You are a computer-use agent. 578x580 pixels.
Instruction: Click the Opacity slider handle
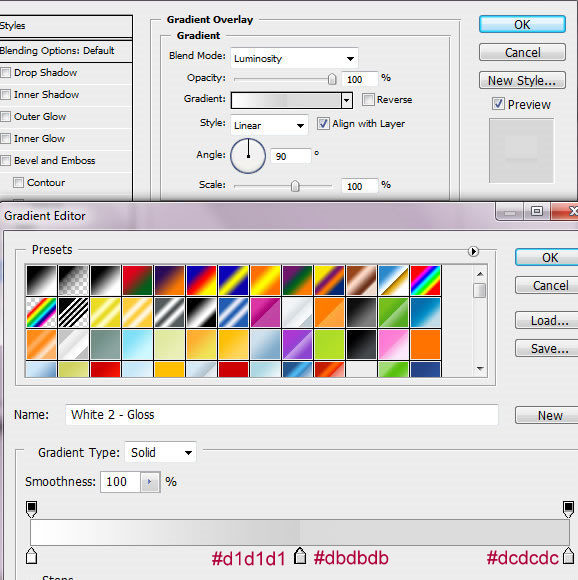tap(332, 79)
